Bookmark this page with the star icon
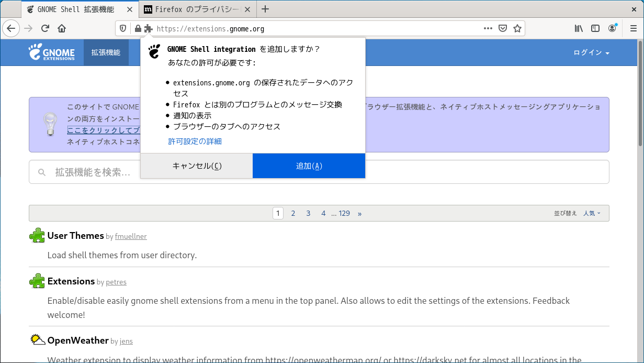The height and width of the screenshot is (363, 644). tap(517, 29)
